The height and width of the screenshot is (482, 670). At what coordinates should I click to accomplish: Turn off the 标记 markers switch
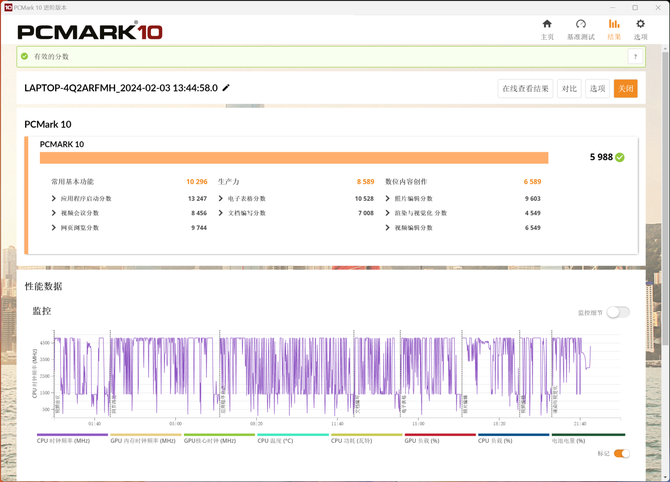[x=622, y=453]
